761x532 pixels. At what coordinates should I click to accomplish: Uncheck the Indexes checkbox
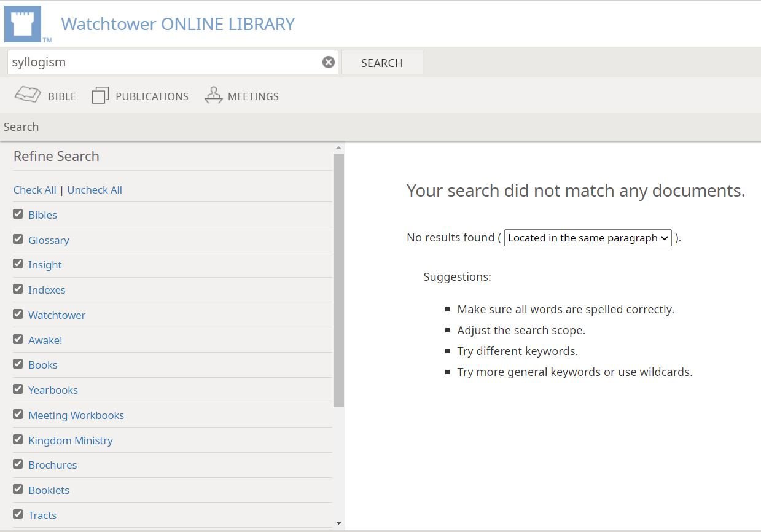coord(18,289)
